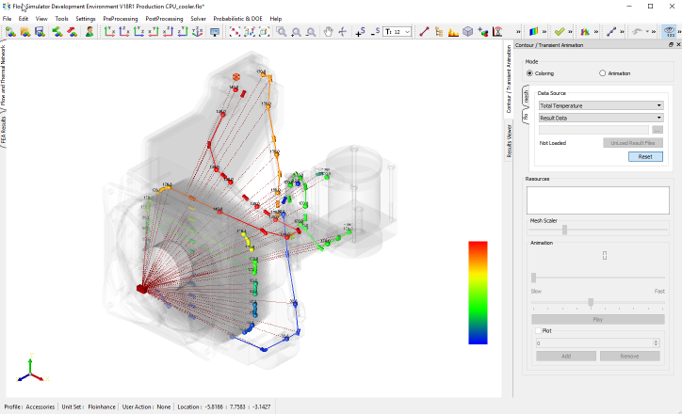The height and width of the screenshot is (414, 682).
Task: Click the rainbow contour color icon
Action: (x=535, y=32)
